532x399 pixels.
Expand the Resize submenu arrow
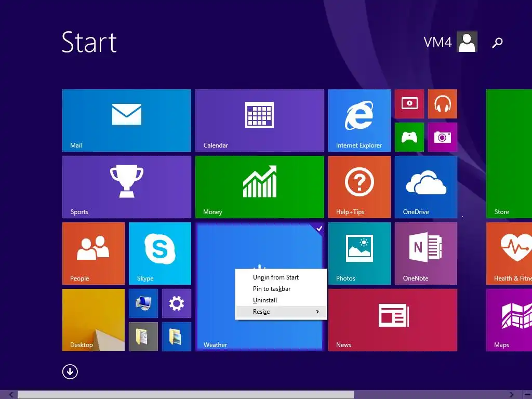pos(317,312)
